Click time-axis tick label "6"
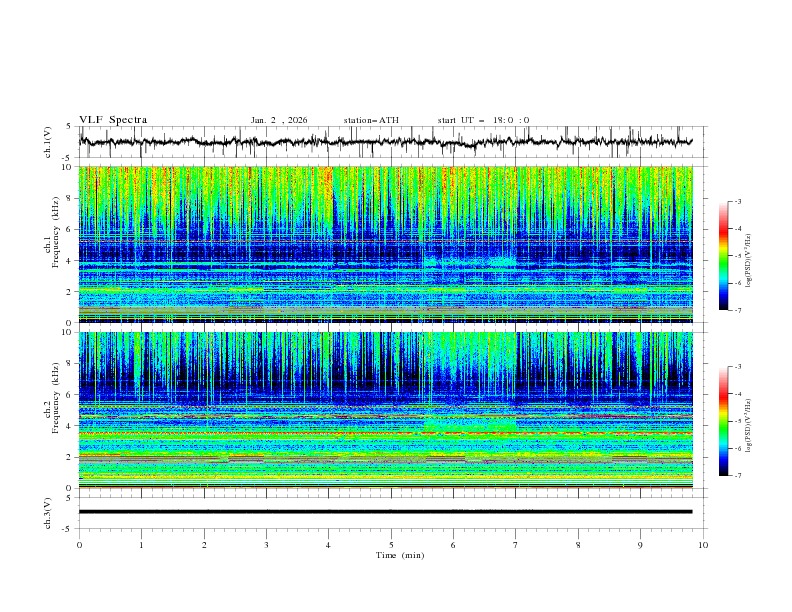 pyautogui.click(x=453, y=545)
